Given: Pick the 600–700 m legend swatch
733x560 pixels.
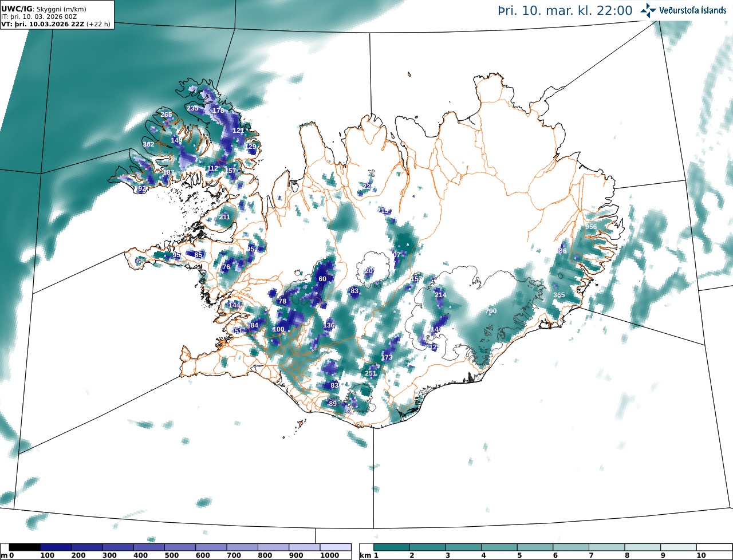Looking at the screenshot, I should click(x=211, y=547).
